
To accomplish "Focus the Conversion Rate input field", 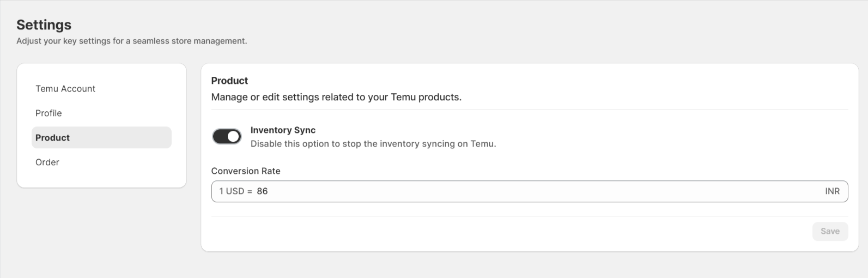I will tap(530, 191).
